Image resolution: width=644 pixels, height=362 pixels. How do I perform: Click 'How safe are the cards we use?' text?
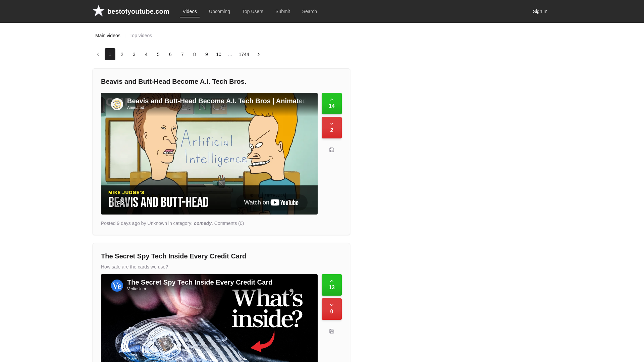135,267
